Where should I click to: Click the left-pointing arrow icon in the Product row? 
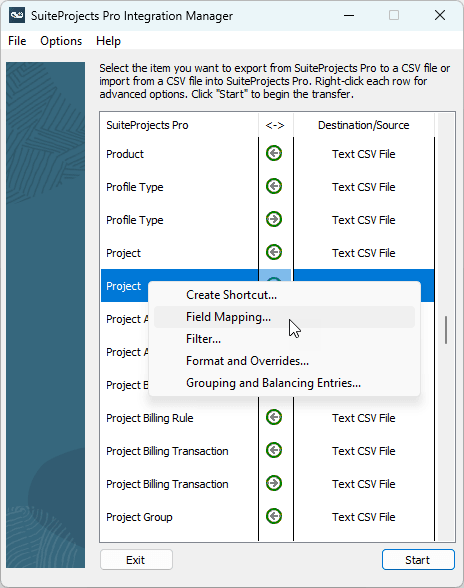(x=274, y=153)
